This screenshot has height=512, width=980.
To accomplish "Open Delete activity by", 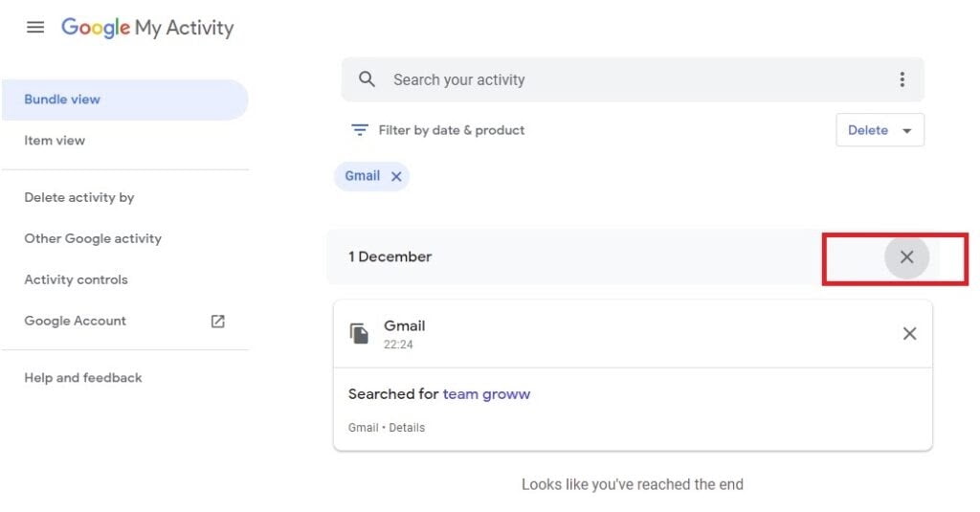I will [79, 198].
